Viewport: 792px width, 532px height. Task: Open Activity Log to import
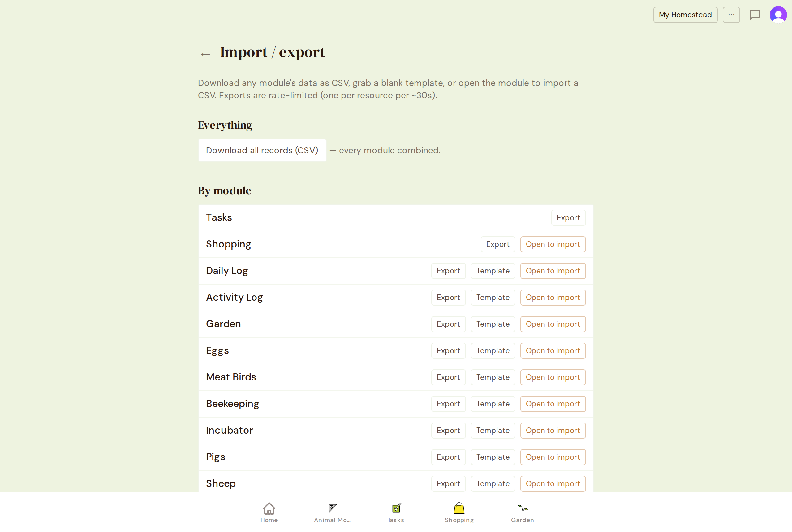553,298
